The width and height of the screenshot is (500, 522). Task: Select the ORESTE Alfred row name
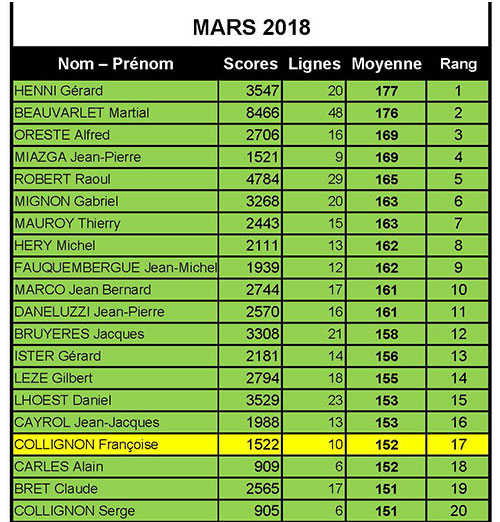(115, 135)
